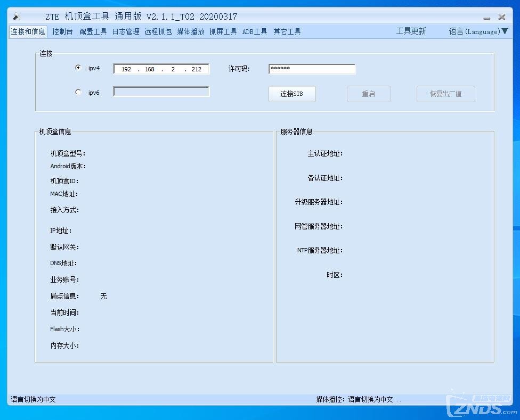
Task: Click the 局点信息 value 无
Action: click(x=103, y=296)
